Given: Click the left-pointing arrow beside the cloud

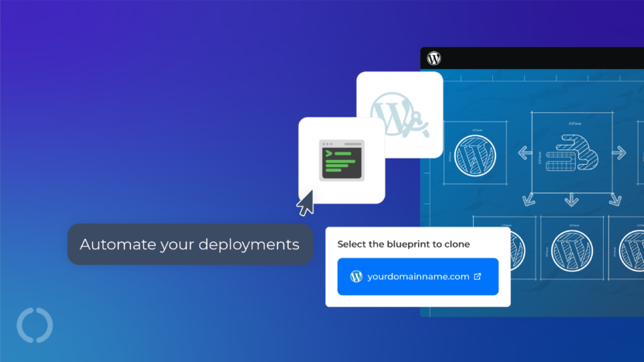Looking at the screenshot, I should (x=524, y=153).
